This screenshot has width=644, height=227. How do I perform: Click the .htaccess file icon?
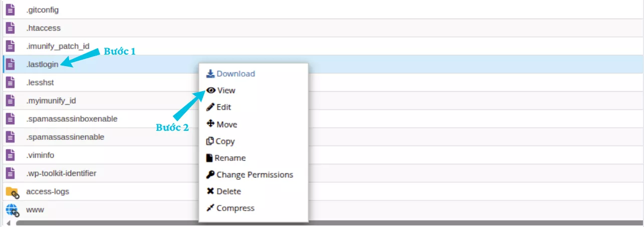tap(11, 28)
